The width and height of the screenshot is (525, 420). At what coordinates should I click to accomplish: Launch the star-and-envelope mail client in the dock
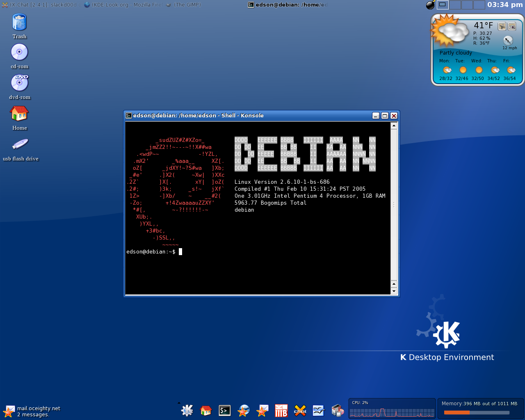pyautogui.click(x=262, y=410)
